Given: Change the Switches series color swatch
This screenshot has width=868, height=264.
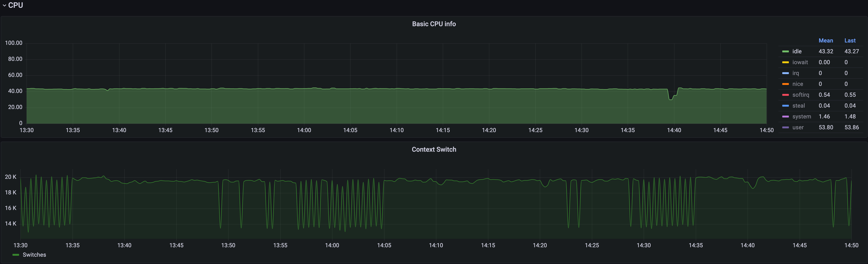Looking at the screenshot, I should [16, 255].
